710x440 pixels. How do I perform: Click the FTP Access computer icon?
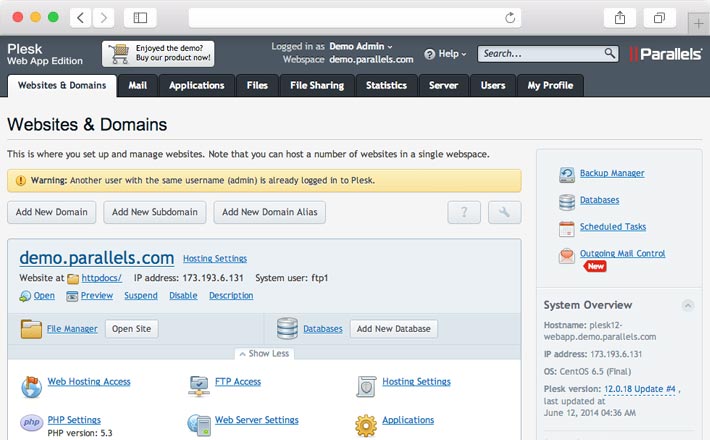tap(199, 387)
